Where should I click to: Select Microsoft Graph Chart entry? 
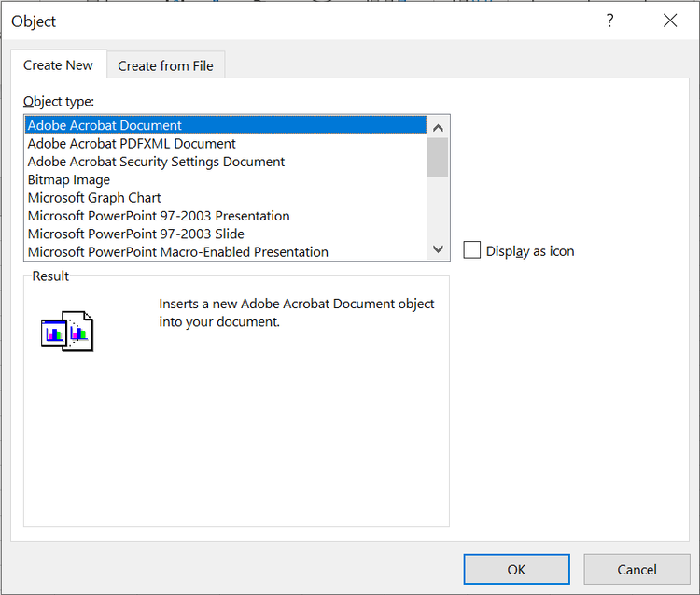coord(94,198)
